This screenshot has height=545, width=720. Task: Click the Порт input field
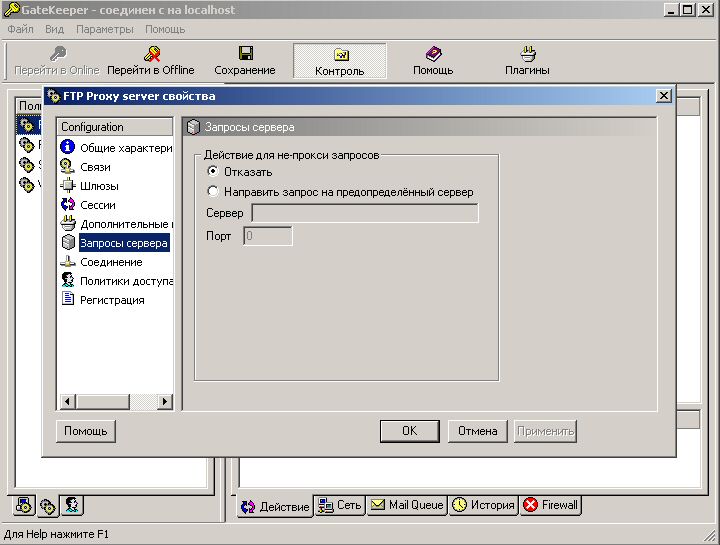(x=268, y=236)
